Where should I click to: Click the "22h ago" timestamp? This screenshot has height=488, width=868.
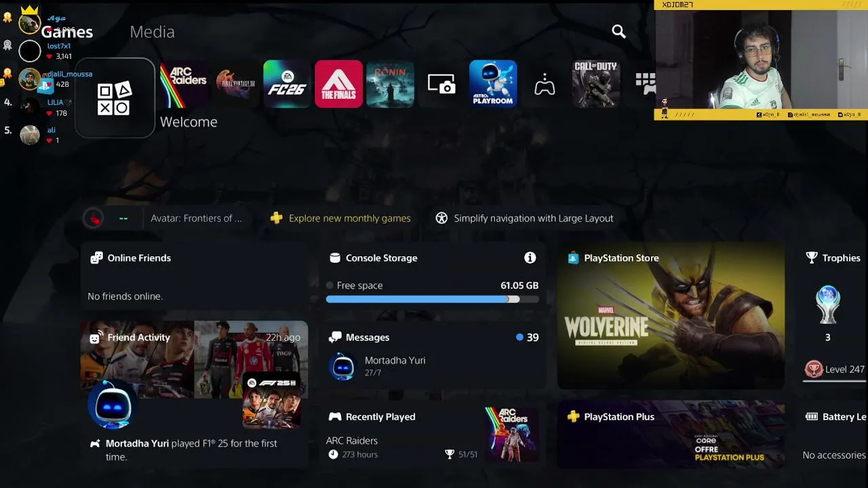click(x=283, y=337)
